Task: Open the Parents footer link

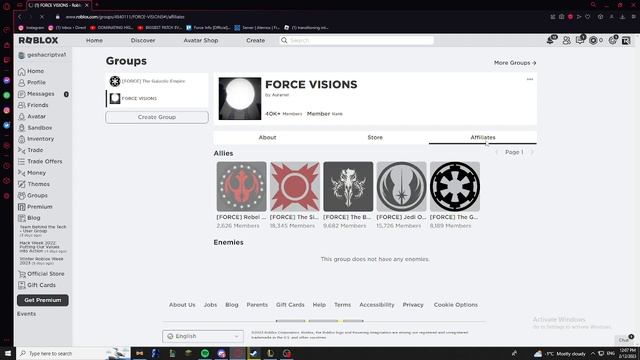Action: point(257,305)
